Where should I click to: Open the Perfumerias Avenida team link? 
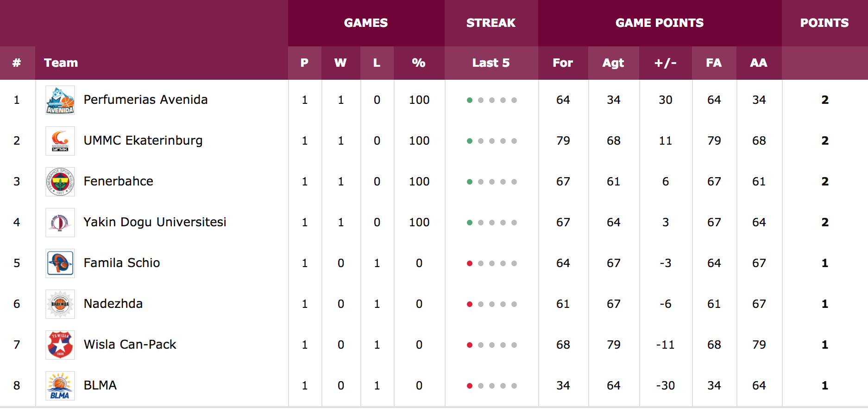pos(145,100)
